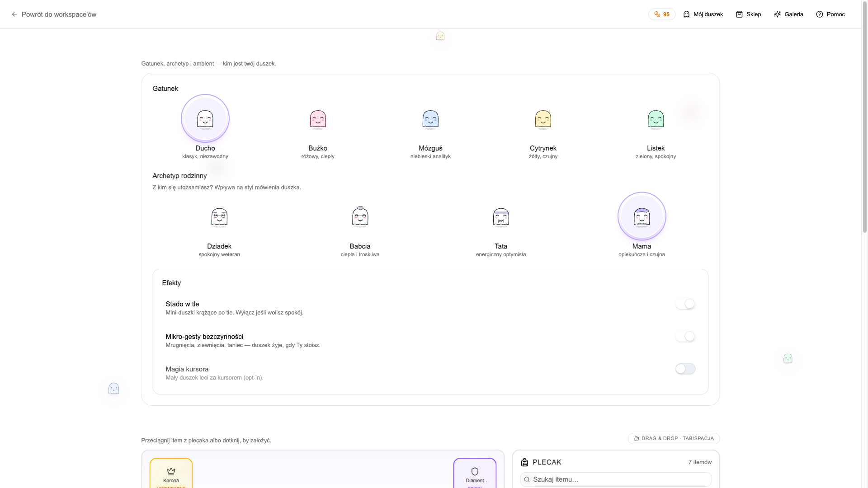868x488 pixels.
Task: Choose the green Listek ghost
Action: pyautogui.click(x=656, y=119)
